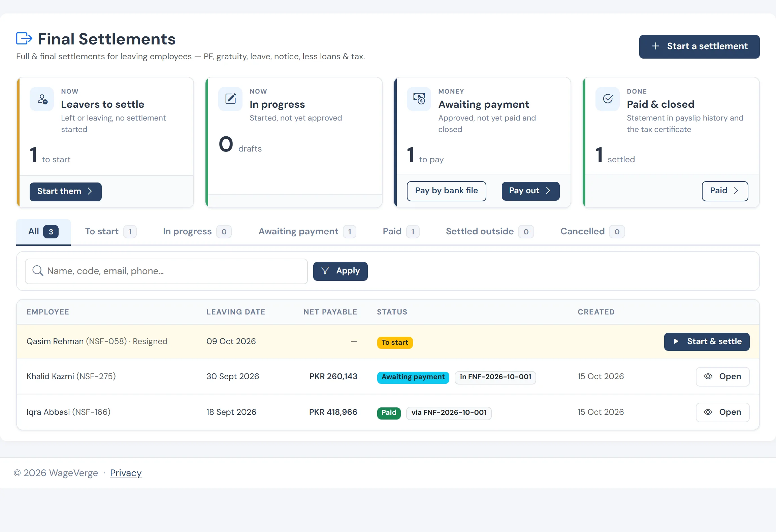
Task: Click the Name, code, email search field
Action: pyautogui.click(x=166, y=271)
